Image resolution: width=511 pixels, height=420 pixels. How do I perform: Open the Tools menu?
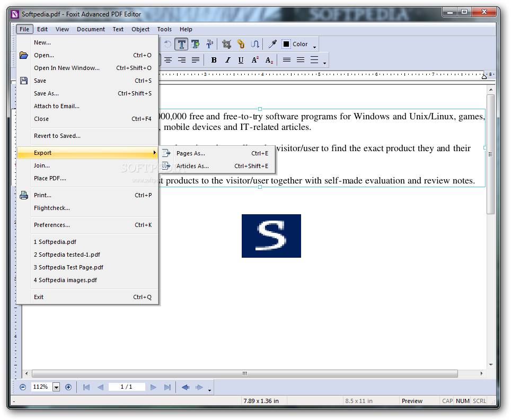(164, 29)
